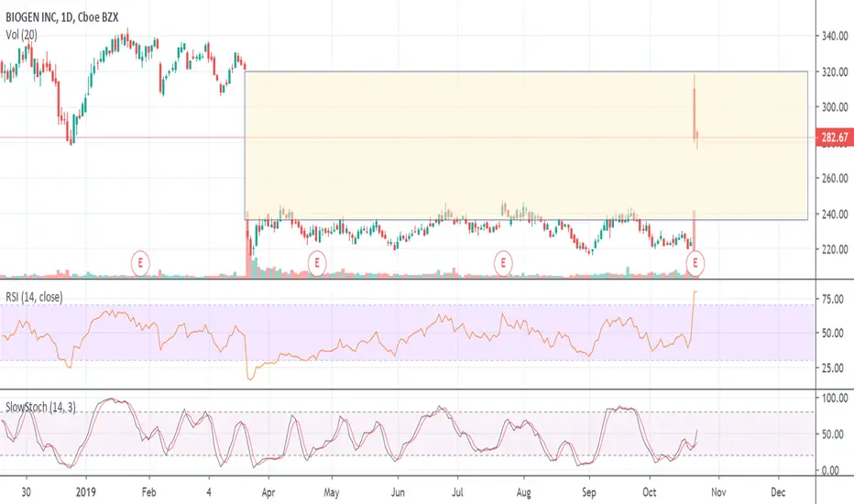
Task: Click the RSI (14, close) indicator label
Action: pyautogui.click(x=34, y=297)
